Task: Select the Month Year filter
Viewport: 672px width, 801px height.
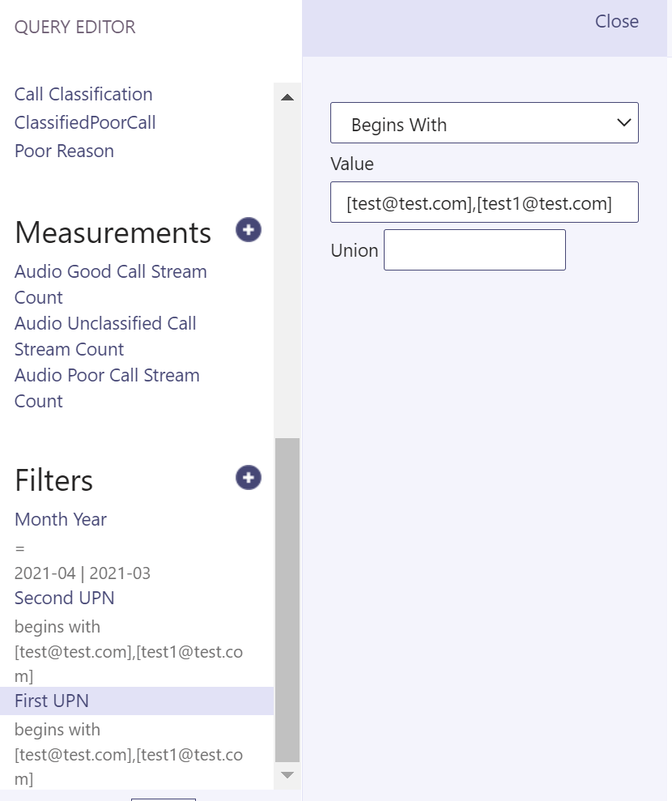Action: (60, 519)
